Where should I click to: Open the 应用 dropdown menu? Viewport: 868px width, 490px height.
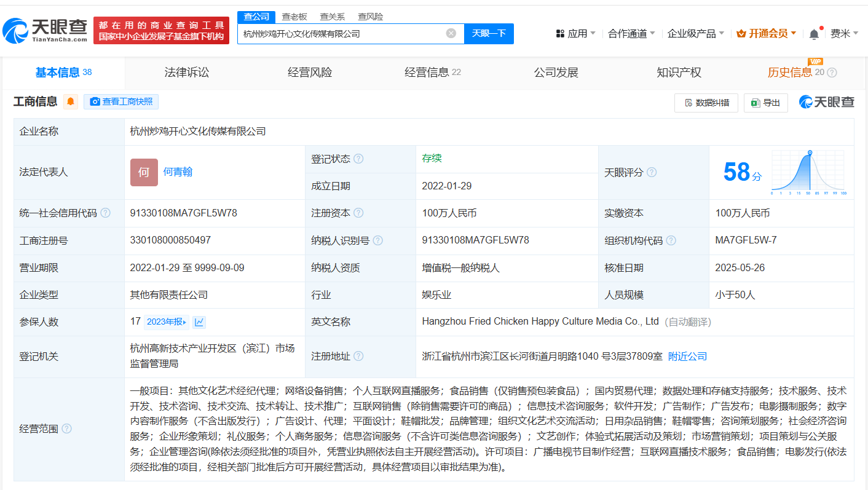[x=575, y=33]
